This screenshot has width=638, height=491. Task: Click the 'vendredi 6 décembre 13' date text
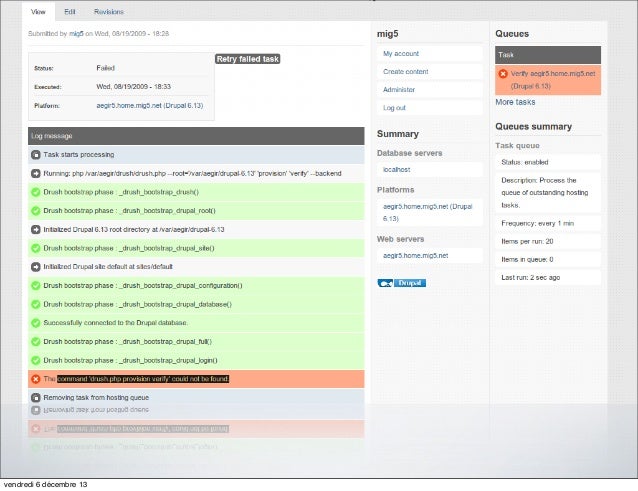click(45, 484)
